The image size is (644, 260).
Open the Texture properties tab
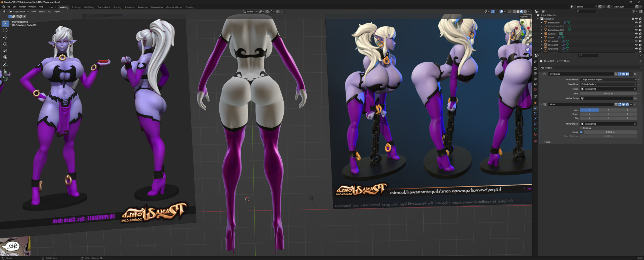[535, 141]
